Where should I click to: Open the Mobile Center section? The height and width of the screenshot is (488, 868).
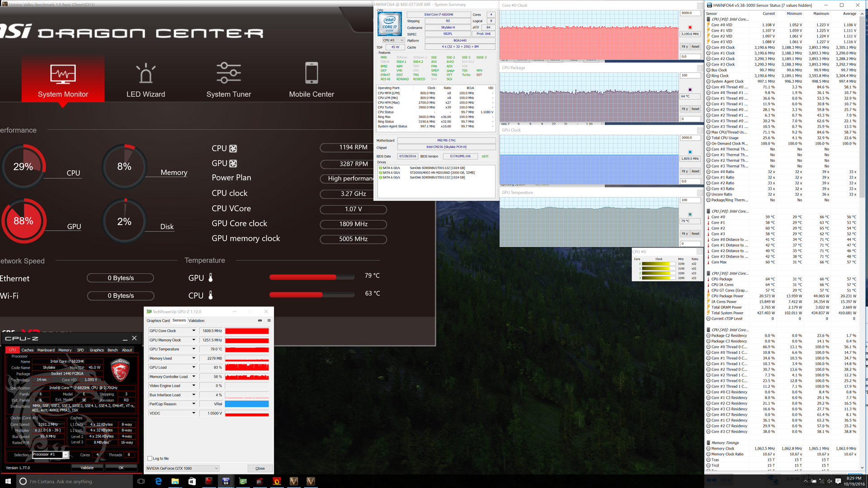click(311, 80)
